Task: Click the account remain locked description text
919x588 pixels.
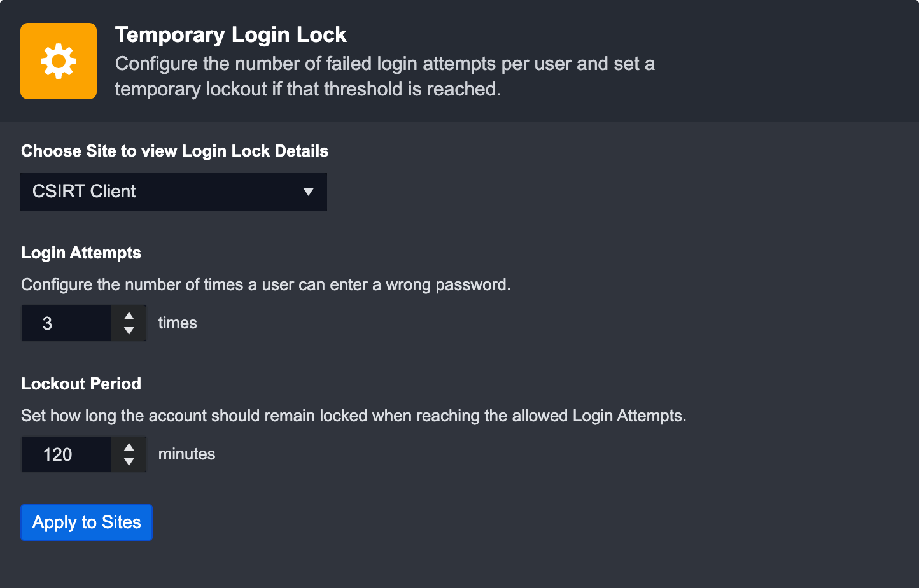Action: pyautogui.click(x=353, y=416)
